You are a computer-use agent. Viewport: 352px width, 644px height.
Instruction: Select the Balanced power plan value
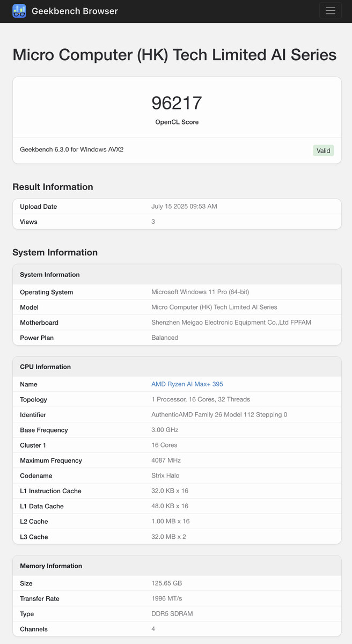165,338
